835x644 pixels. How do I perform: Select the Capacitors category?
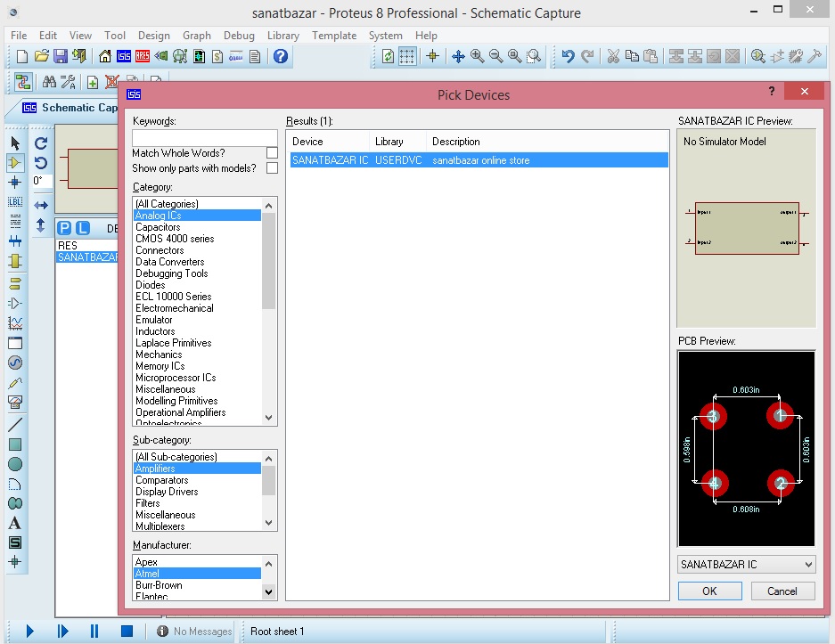[197, 227]
